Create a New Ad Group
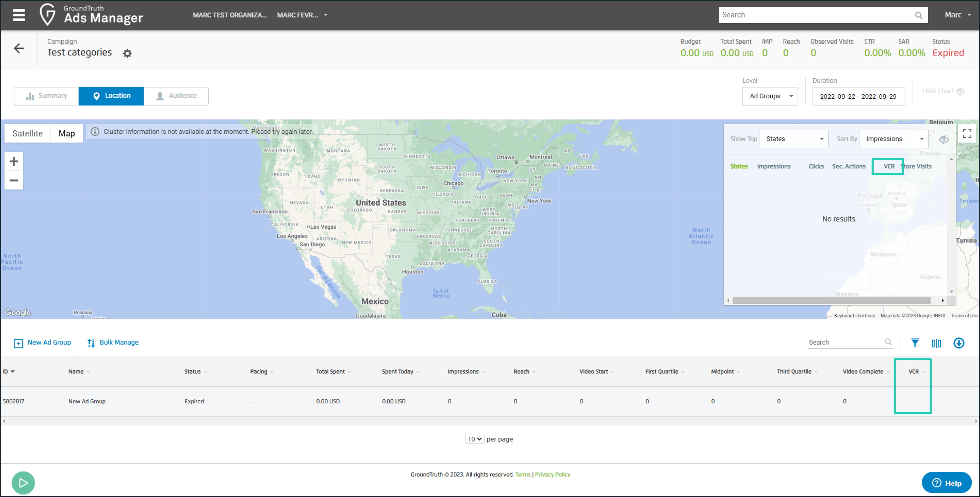 click(42, 342)
